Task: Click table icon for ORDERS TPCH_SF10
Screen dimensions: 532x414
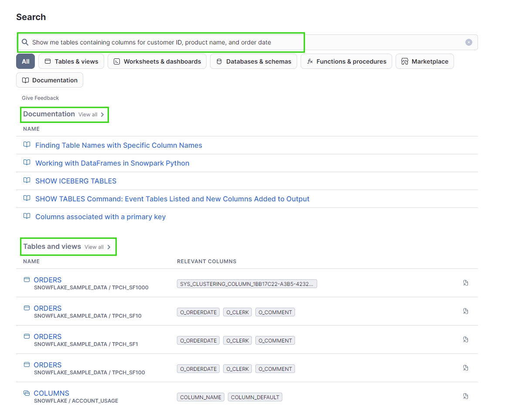Action: [x=27, y=308]
